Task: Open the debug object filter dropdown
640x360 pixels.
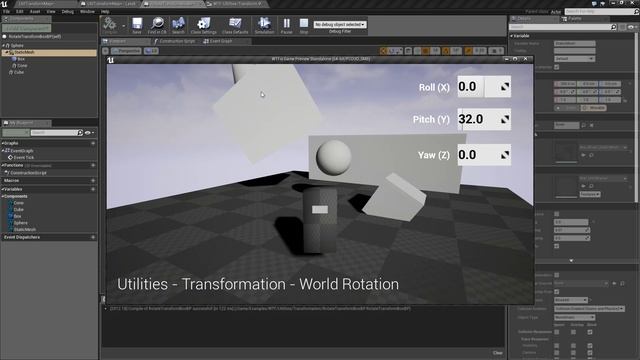Action: pyautogui.click(x=340, y=24)
